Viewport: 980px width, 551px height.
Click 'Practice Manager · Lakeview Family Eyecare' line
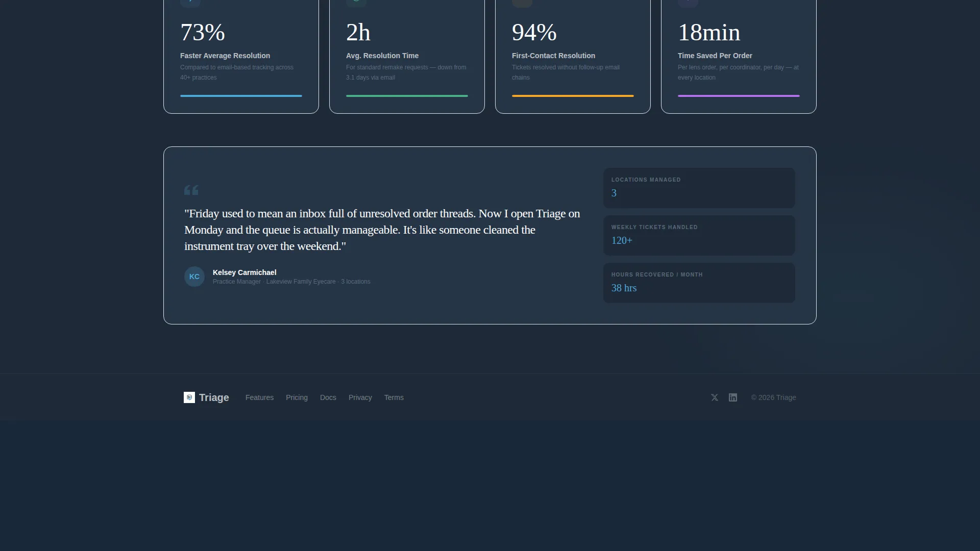pyautogui.click(x=291, y=282)
